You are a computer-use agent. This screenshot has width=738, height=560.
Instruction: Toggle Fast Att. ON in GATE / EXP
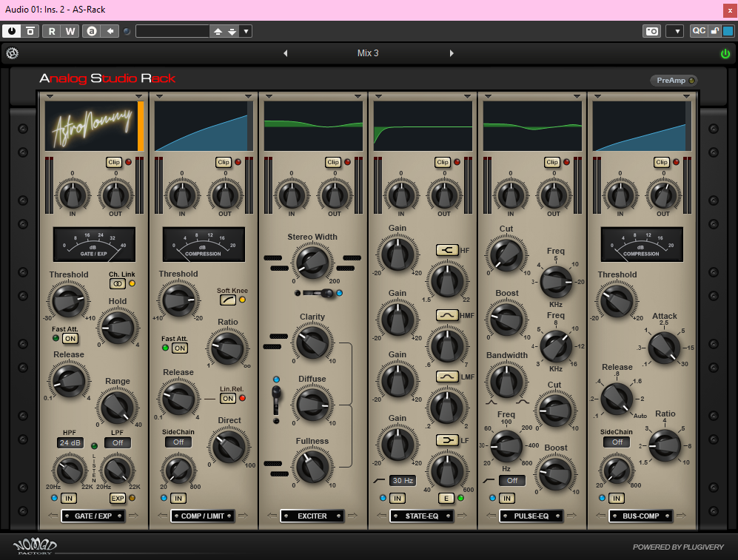pos(70,339)
